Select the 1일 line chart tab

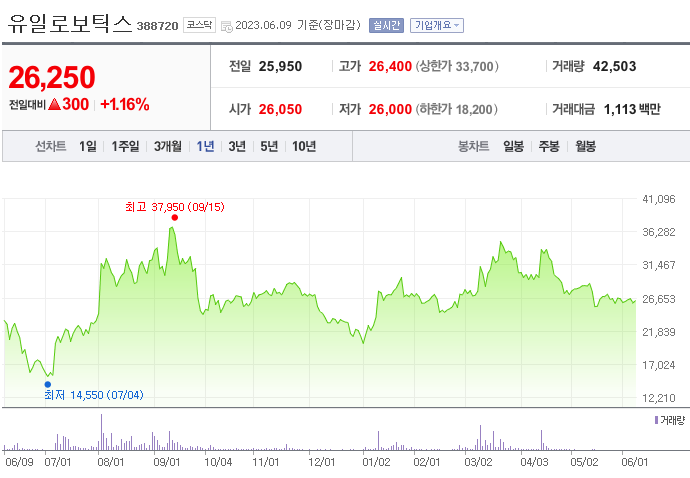tap(88, 146)
